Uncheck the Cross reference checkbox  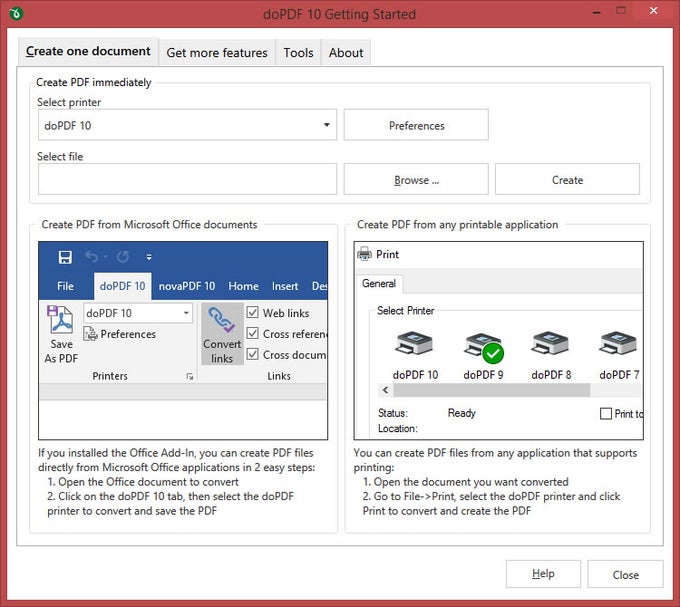pos(253,334)
